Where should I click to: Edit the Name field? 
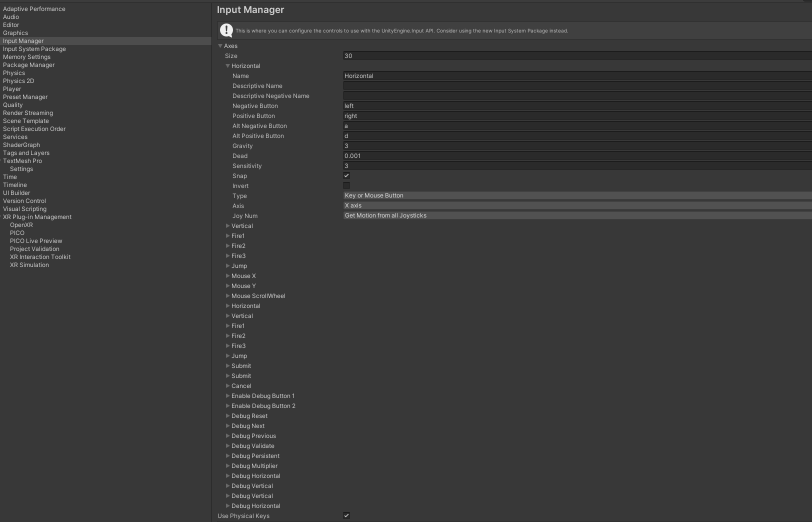click(577, 76)
